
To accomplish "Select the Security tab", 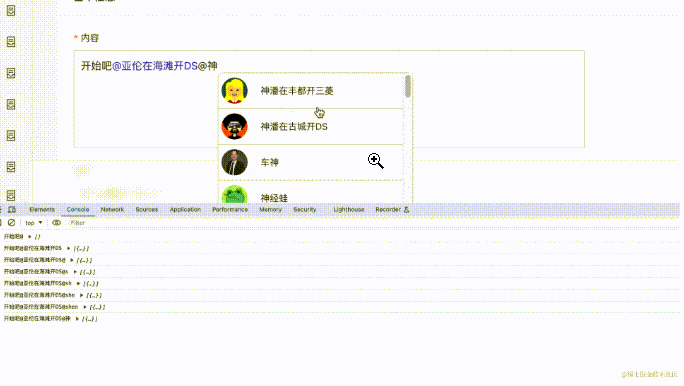I will click(304, 210).
